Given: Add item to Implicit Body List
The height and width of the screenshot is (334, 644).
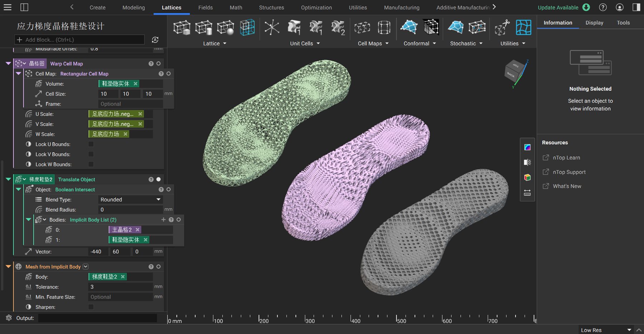Looking at the screenshot, I should (164, 219).
